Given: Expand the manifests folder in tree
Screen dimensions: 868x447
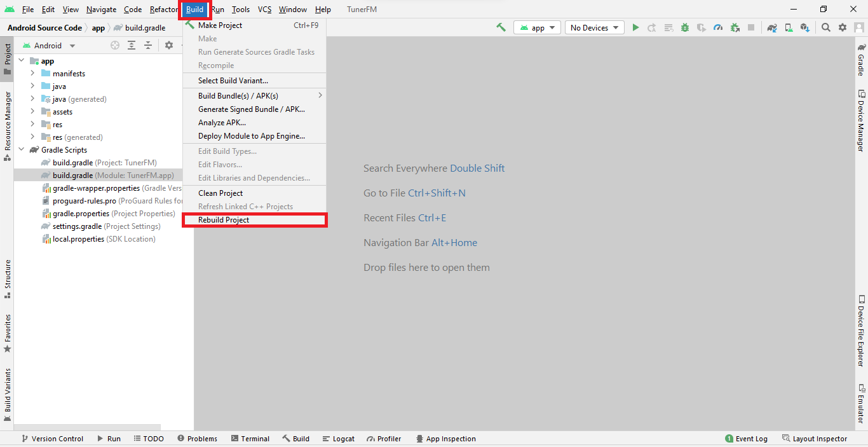Looking at the screenshot, I should [32, 74].
